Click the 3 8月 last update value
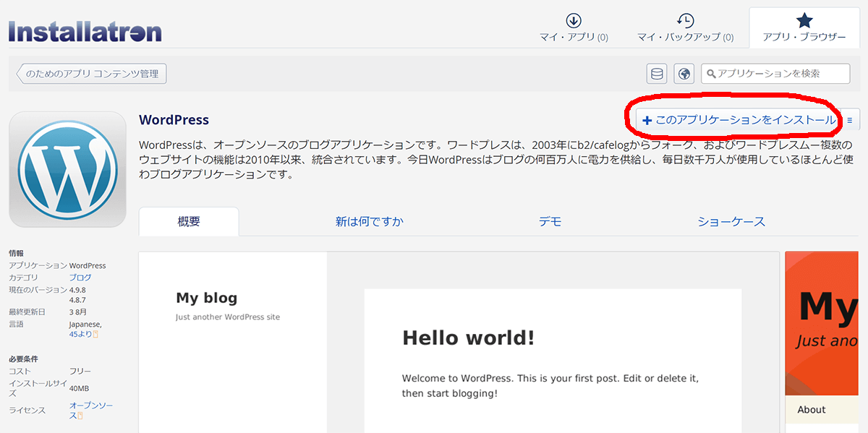 [79, 312]
